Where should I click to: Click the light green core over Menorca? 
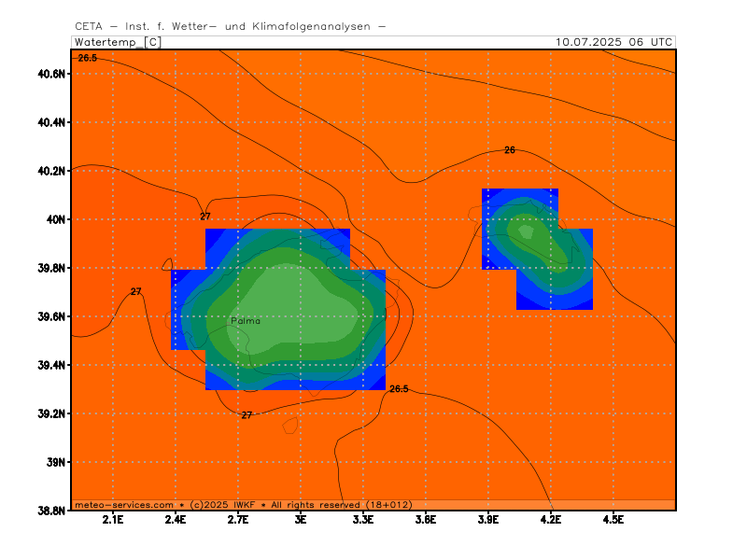pyautogui.click(x=526, y=231)
